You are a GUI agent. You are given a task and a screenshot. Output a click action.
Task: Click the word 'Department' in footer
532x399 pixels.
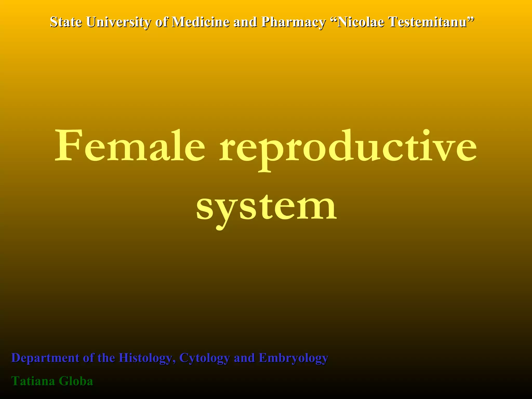tap(45, 358)
